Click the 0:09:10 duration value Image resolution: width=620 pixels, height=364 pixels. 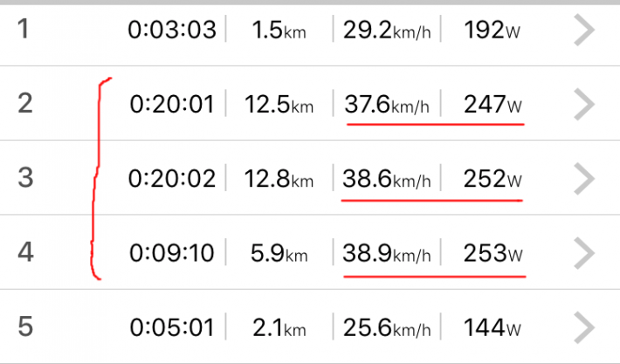coord(171,254)
